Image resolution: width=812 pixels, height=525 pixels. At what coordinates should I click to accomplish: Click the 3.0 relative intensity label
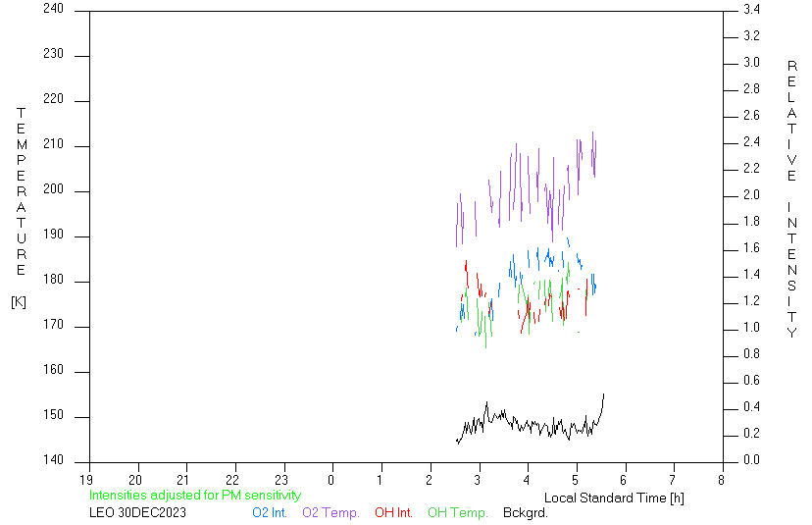click(751, 62)
